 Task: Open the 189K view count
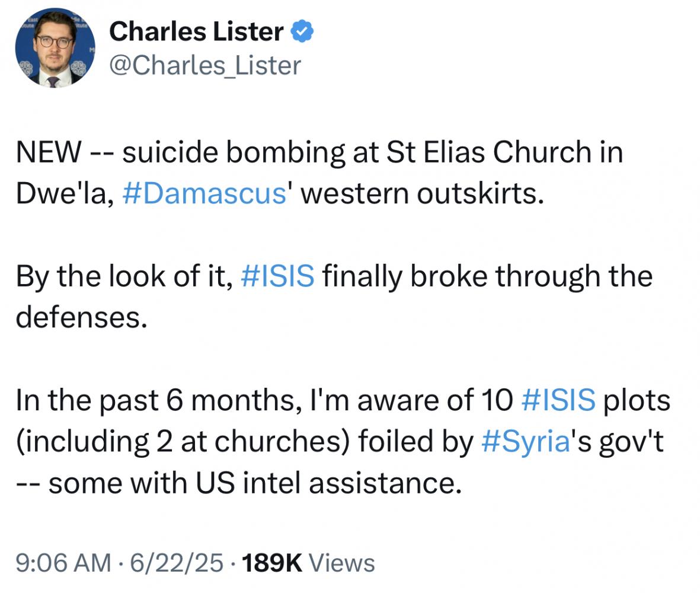coord(272,562)
